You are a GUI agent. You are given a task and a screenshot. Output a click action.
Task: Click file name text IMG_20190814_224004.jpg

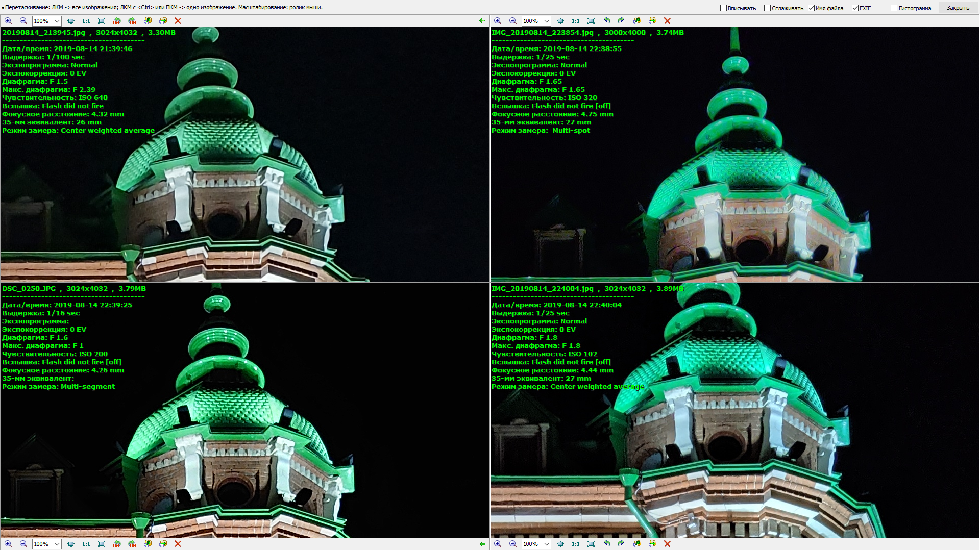(x=543, y=288)
